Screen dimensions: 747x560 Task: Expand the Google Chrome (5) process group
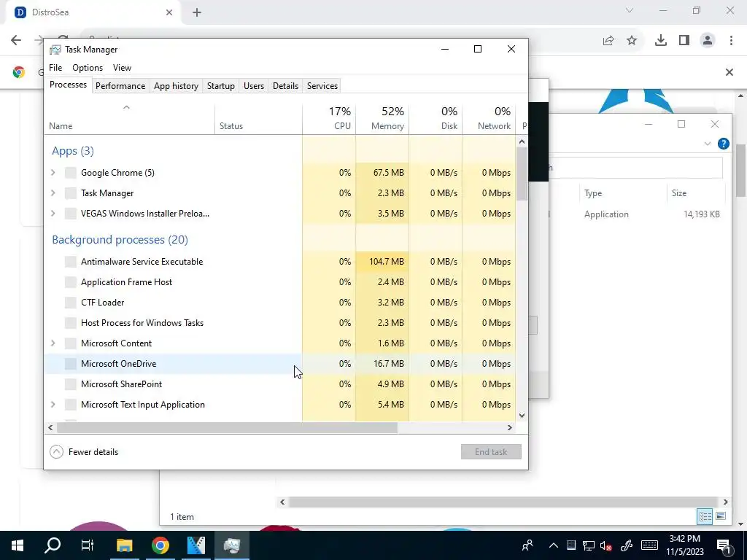53,172
